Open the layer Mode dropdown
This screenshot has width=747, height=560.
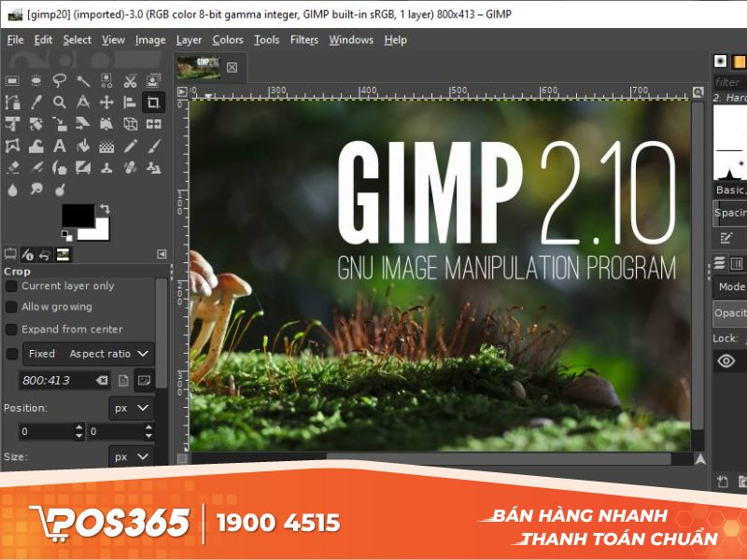tap(730, 287)
